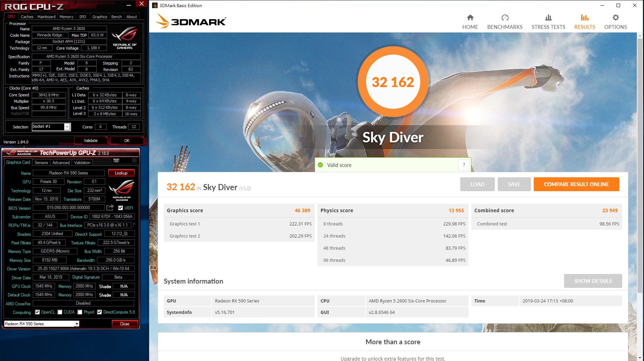Close the ROG CPU-Z window
The height and width of the screenshot is (361, 644).
(142, 4)
